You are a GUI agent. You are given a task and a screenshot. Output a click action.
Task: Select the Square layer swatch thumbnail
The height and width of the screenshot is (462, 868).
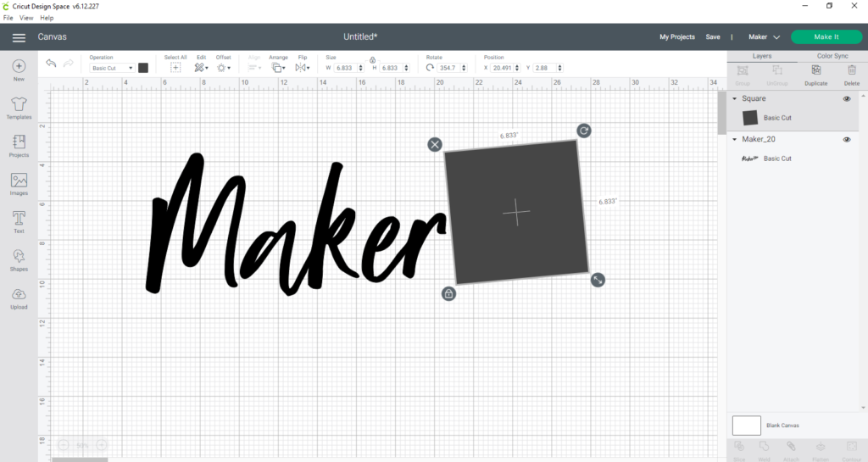(750, 118)
